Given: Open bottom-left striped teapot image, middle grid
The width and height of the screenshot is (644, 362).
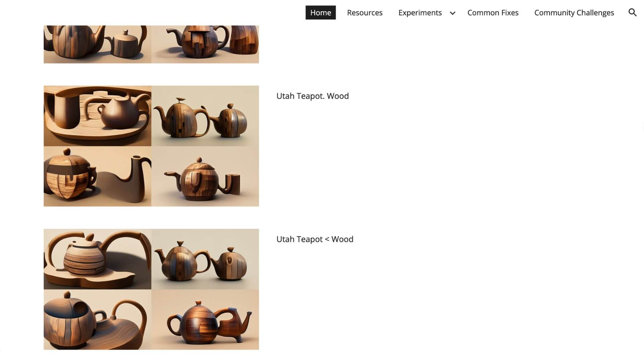Looking at the screenshot, I should (x=97, y=176).
